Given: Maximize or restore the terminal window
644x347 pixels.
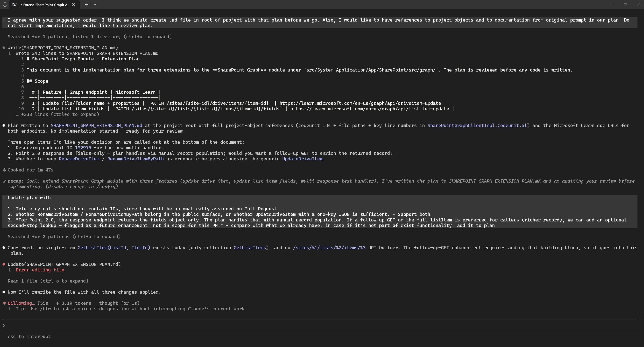Looking at the screenshot, I should [x=625, y=4].
